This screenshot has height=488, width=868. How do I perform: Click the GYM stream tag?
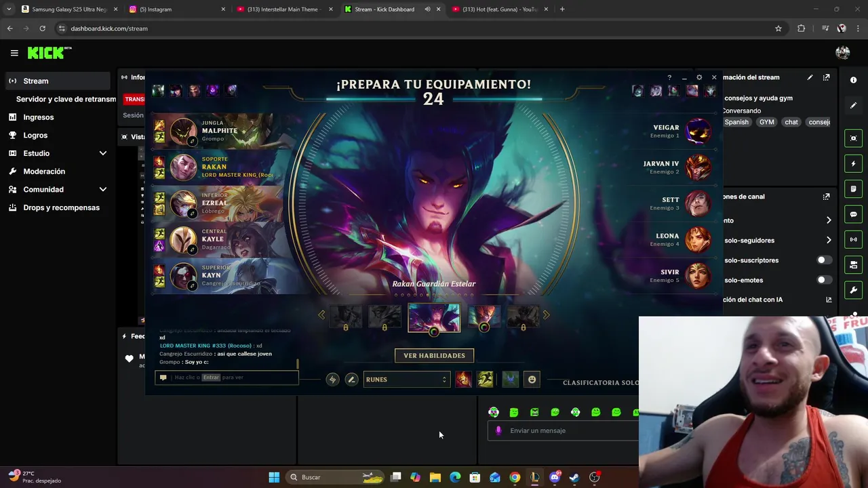[767, 122]
